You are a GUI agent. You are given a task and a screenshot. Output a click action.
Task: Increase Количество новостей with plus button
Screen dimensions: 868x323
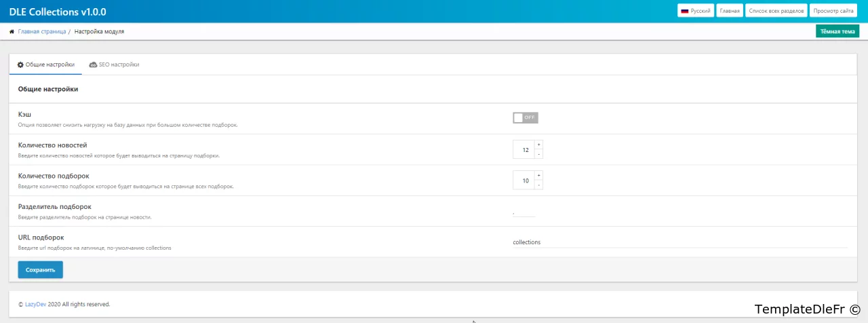pyautogui.click(x=538, y=145)
